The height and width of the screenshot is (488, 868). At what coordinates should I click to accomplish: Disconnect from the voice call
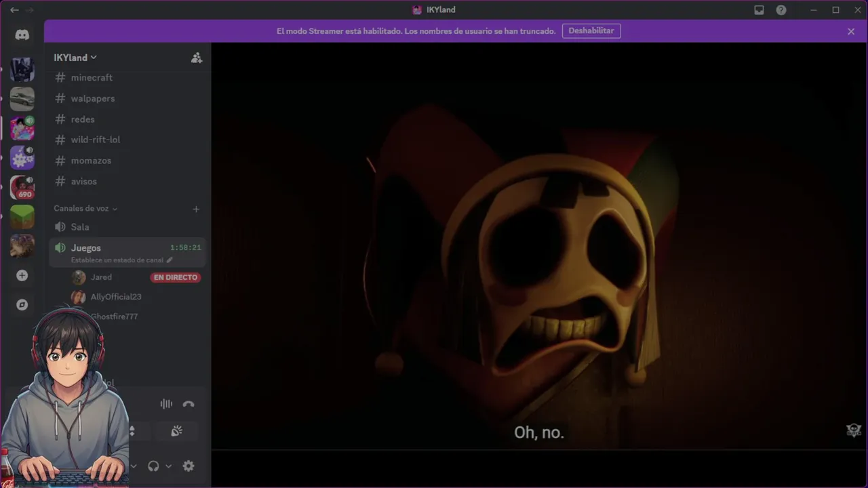pos(189,404)
